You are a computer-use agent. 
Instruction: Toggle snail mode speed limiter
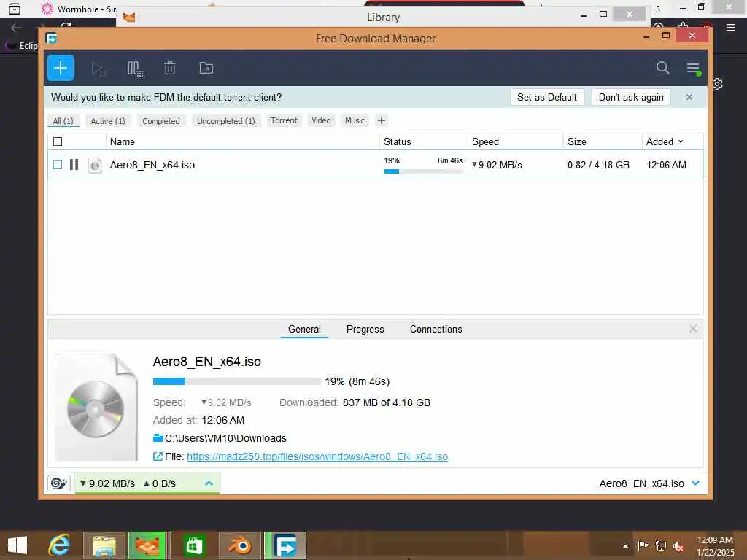coord(59,483)
